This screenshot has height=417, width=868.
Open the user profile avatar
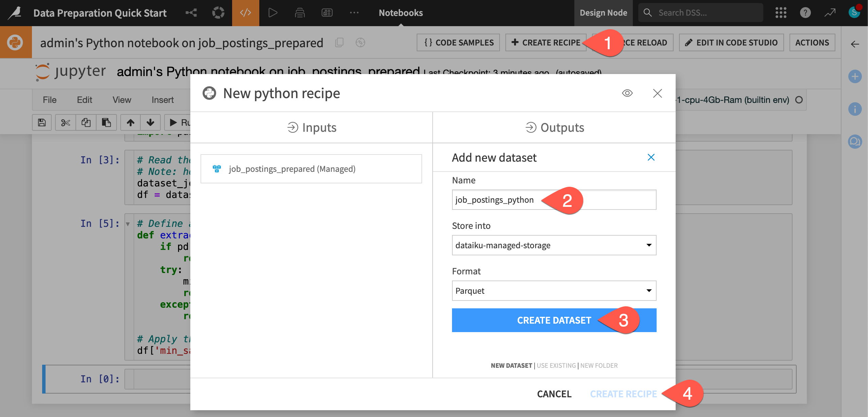[x=854, y=12]
